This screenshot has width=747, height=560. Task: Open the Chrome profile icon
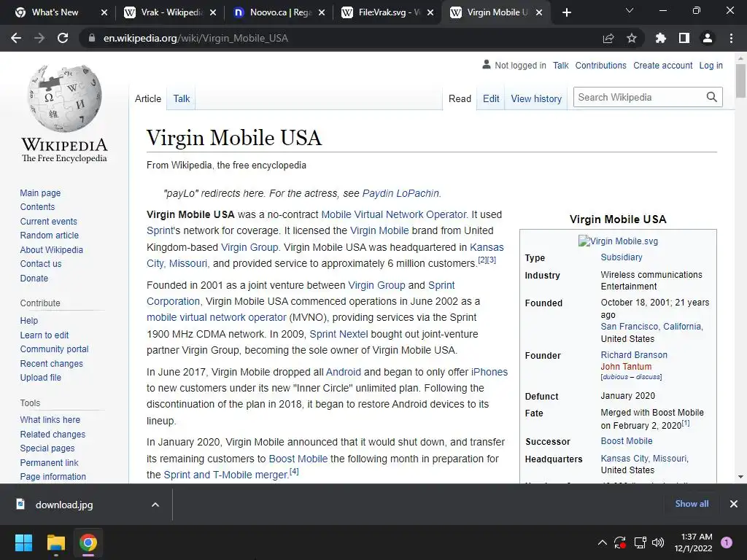tap(708, 38)
